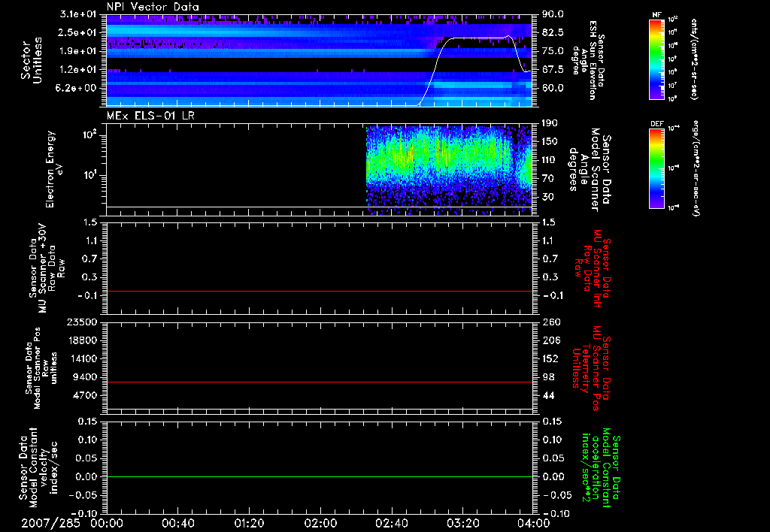The height and width of the screenshot is (532, 770).
Task: Click the DEF color scale bar
Action: 656,168
